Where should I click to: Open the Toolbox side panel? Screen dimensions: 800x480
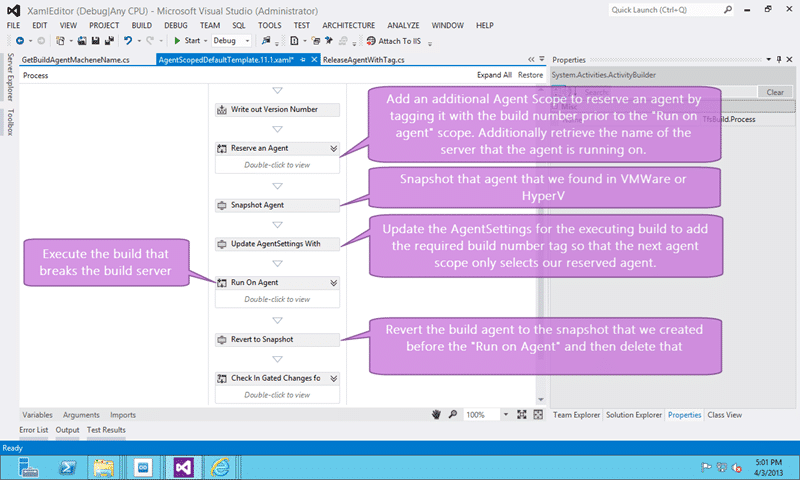[x=10, y=122]
